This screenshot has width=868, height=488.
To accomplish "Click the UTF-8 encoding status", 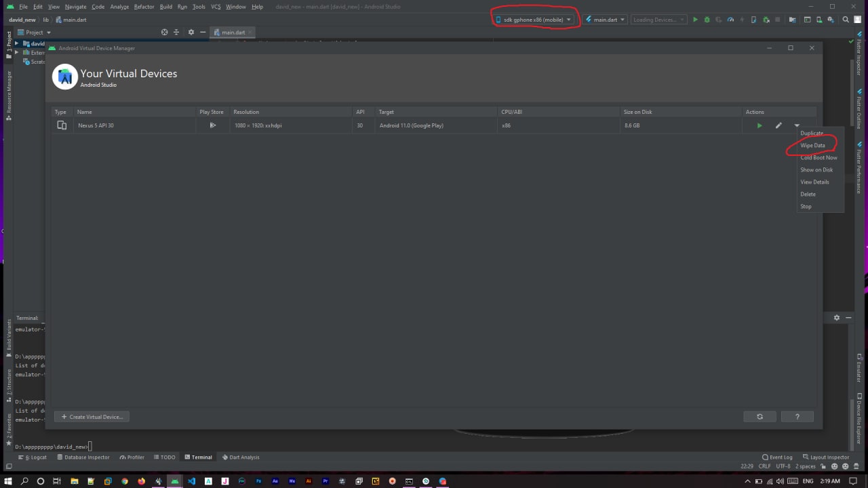I will [783, 466].
